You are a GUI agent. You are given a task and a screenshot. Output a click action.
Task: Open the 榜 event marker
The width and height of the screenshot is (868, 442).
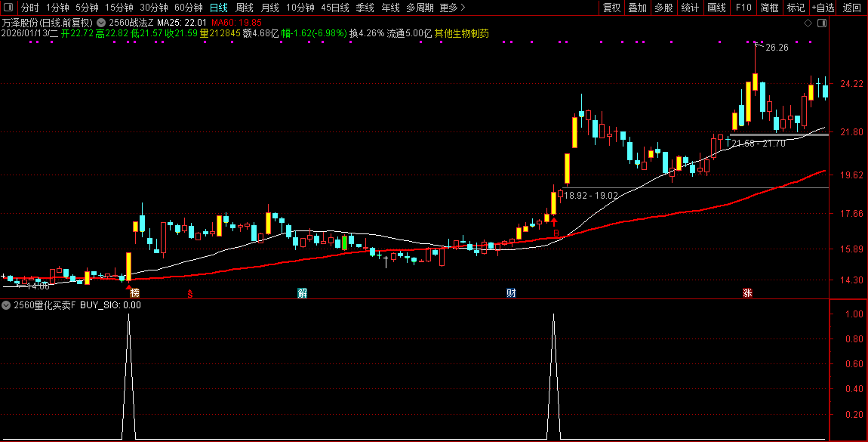tap(134, 293)
